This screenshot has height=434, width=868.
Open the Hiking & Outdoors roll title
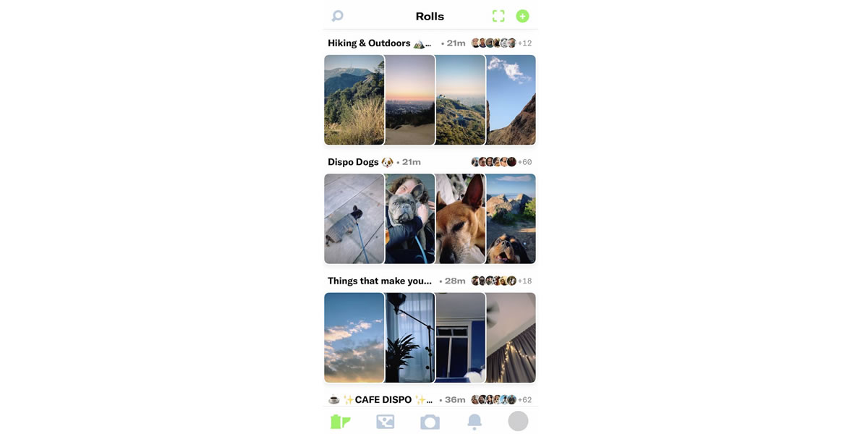click(379, 43)
